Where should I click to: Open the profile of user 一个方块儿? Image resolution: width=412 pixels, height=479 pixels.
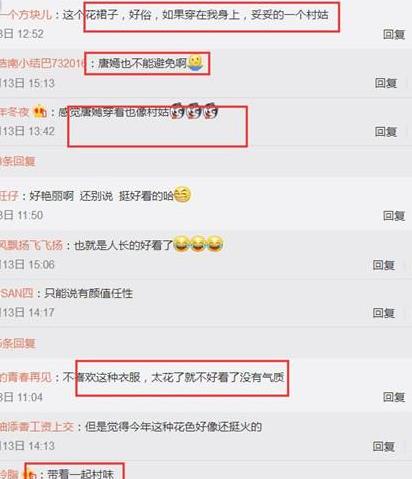[26, 15]
